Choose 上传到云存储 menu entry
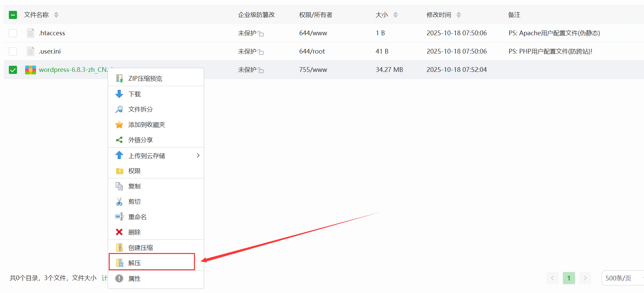644x293 pixels. [156, 155]
